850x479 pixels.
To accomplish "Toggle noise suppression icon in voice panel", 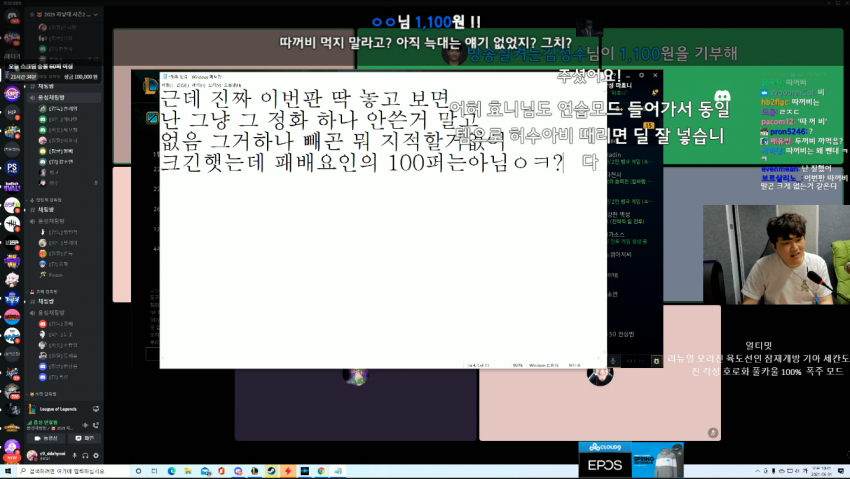I will pos(85,425).
